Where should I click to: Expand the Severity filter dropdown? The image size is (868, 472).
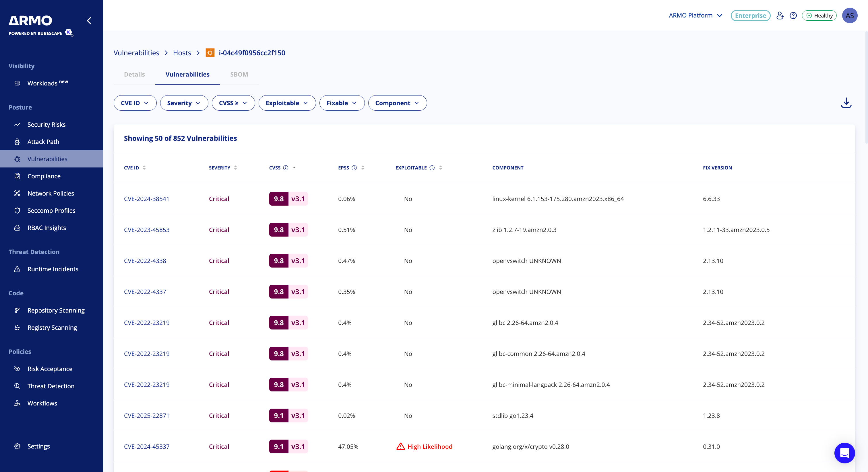coord(184,103)
